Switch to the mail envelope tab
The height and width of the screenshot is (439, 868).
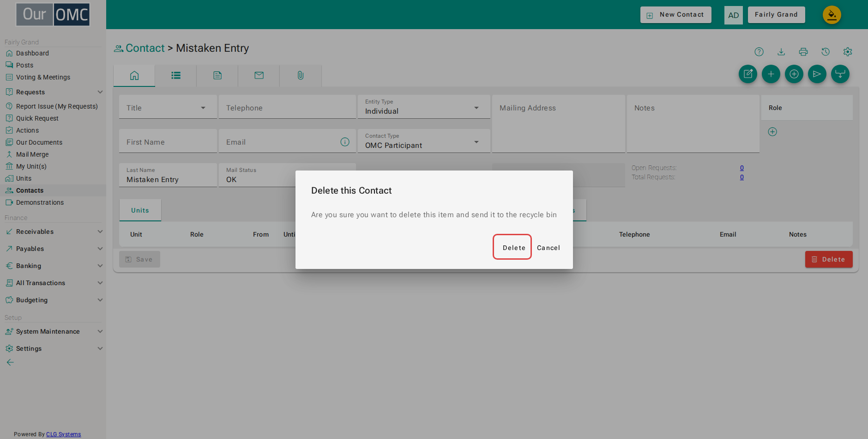point(259,75)
